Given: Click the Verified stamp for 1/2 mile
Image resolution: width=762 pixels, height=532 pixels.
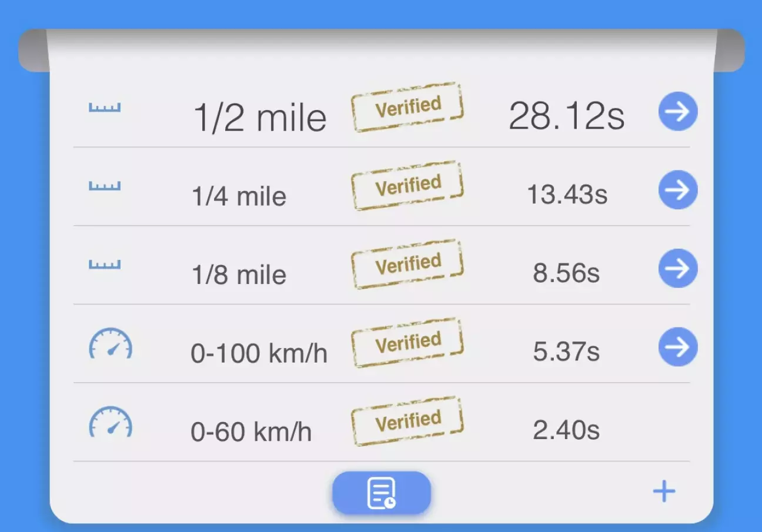Looking at the screenshot, I should pos(407,107).
